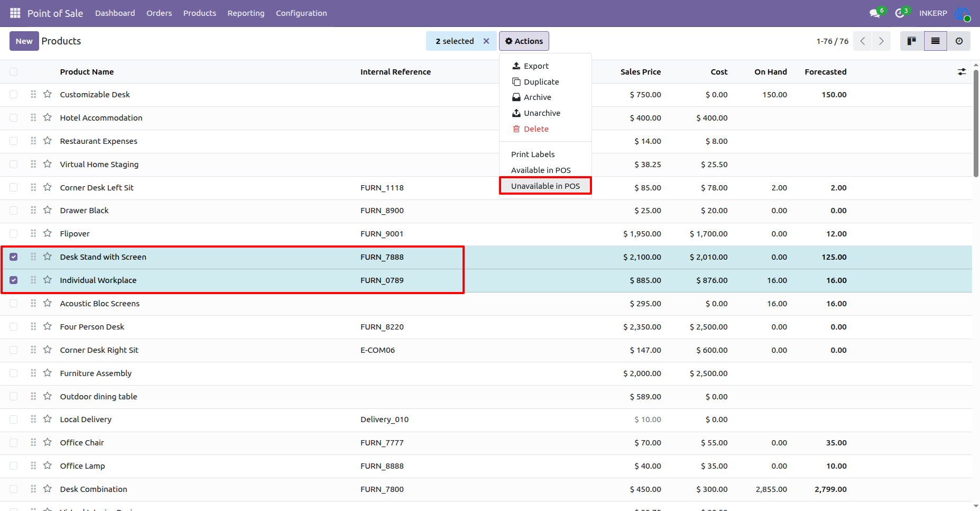Click the vertical scrollbar thumb
Image resolution: width=980 pixels, height=511 pixels.
(976, 123)
